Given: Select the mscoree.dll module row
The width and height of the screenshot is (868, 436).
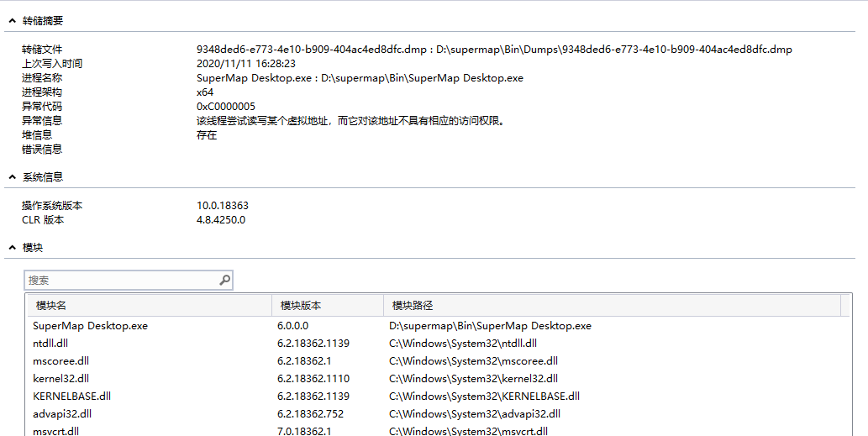Looking at the screenshot, I should 438,361.
